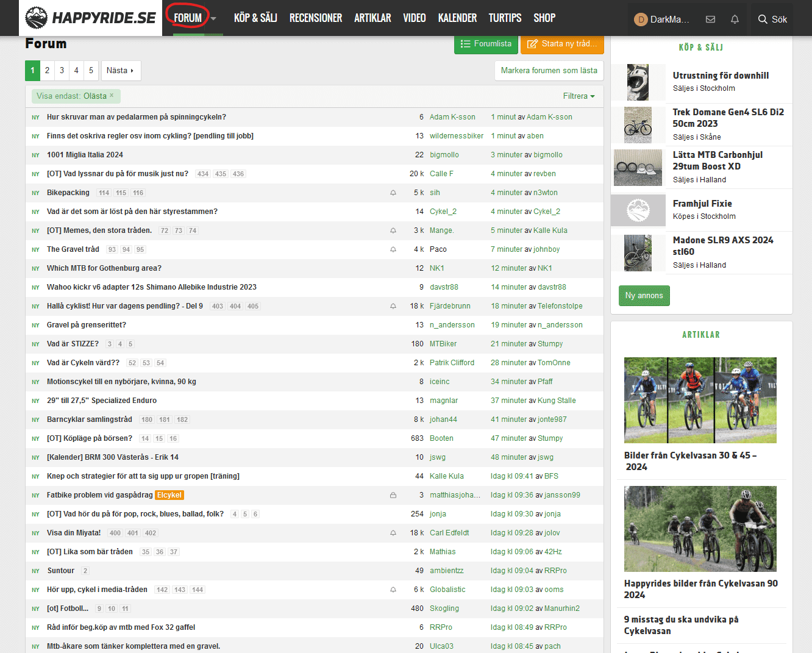812x653 pixels.
Task: Open the Filtrera dropdown
Action: pyautogui.click(x=579, y=96)
